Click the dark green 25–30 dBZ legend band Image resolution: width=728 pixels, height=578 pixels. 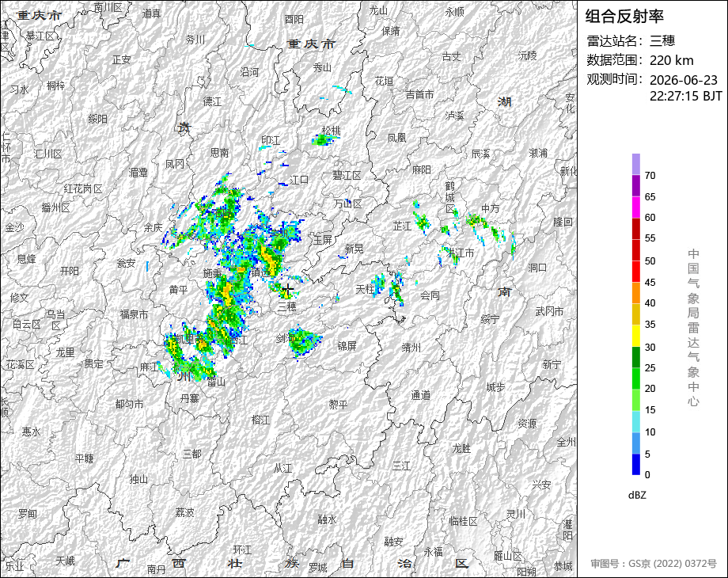coord(636,357)
